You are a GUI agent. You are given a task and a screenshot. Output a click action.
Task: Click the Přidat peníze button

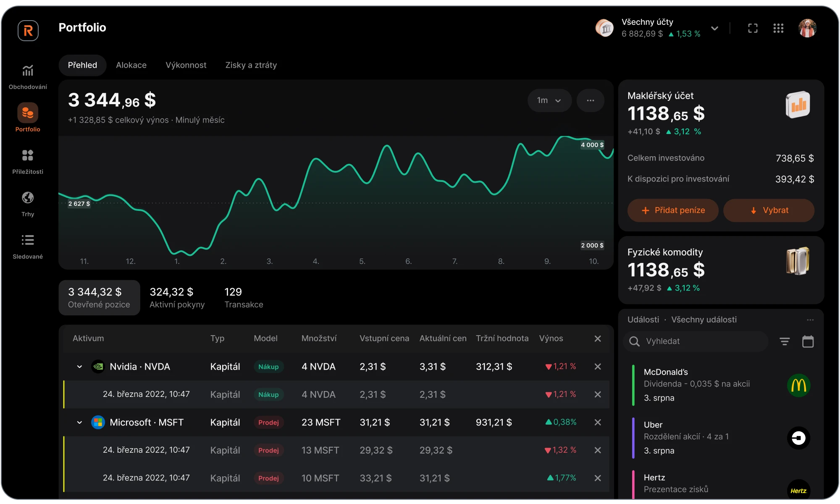673,210
